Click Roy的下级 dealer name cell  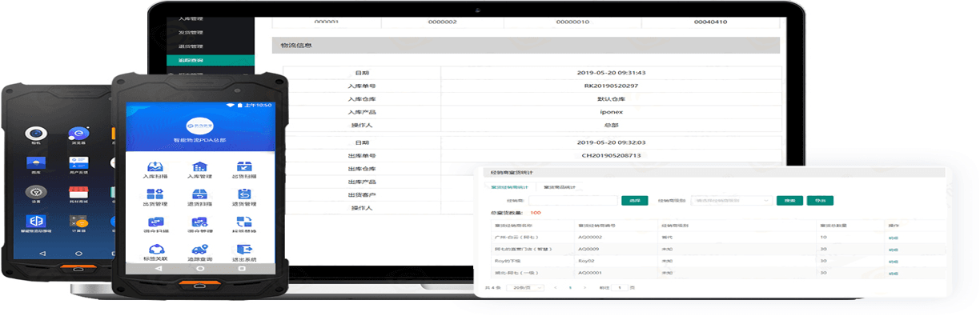coord(533,261)
